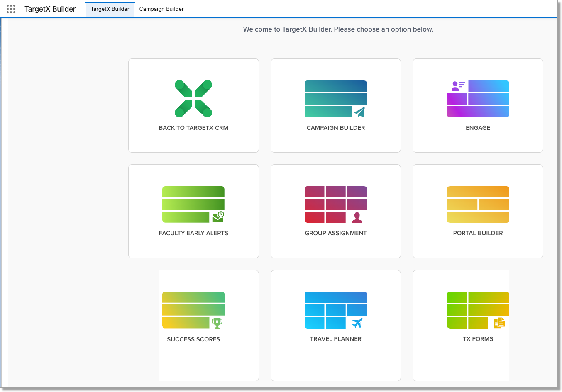
Task: Open the Campaign Builder teal icon
Action: 335,99
